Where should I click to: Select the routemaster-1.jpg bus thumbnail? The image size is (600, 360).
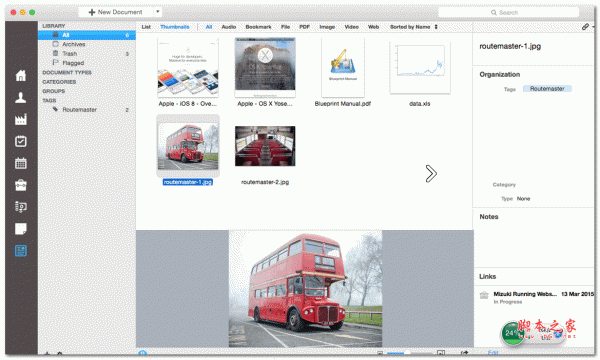pyautogui.click(x=188, y=146)
